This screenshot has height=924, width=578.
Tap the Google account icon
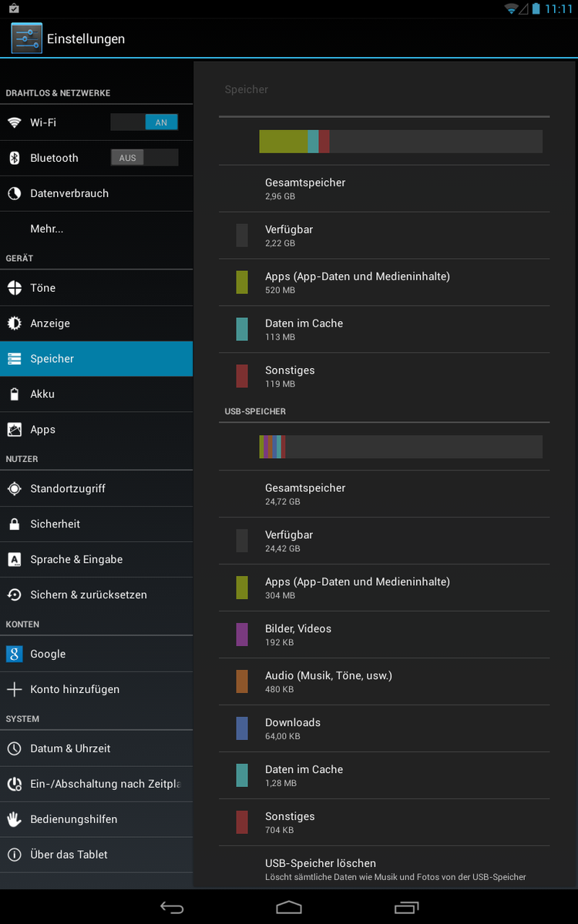tap(15, 654)
